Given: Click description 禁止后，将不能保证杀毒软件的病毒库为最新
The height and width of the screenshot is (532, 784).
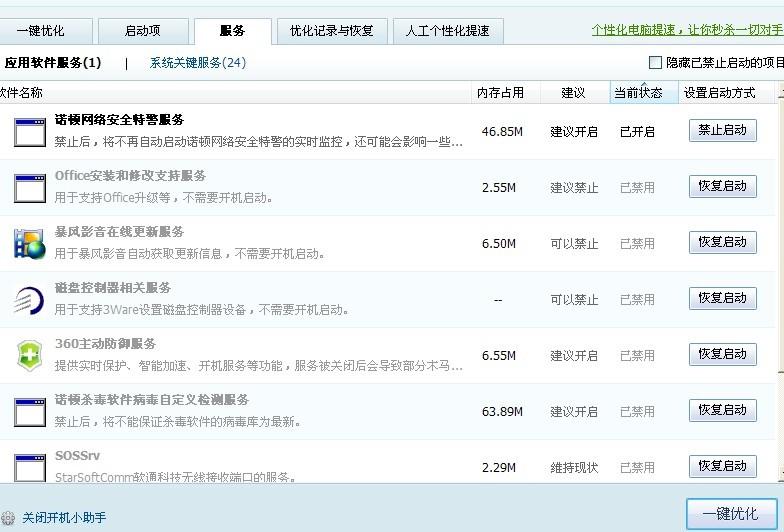Looking at the screenshot, I should tap(177, 422).
